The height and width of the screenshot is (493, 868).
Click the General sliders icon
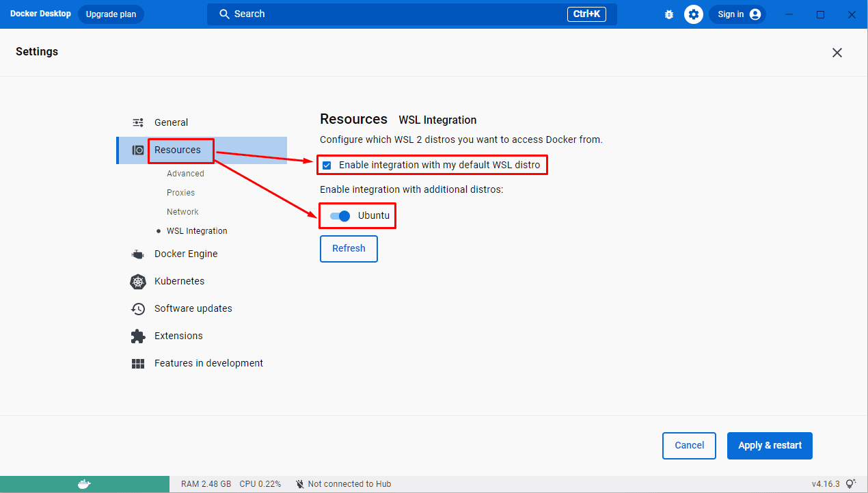click(138, 122)
